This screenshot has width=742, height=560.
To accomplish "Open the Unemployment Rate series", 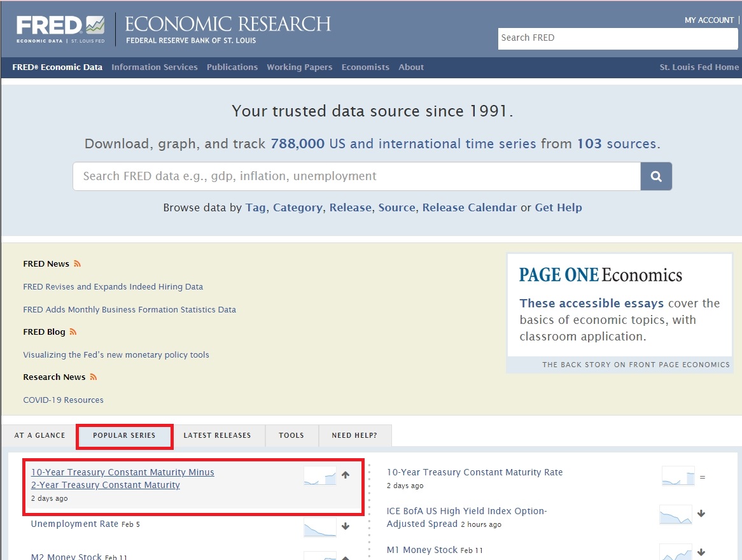I will pyautogui.click(x=74, y=524).
